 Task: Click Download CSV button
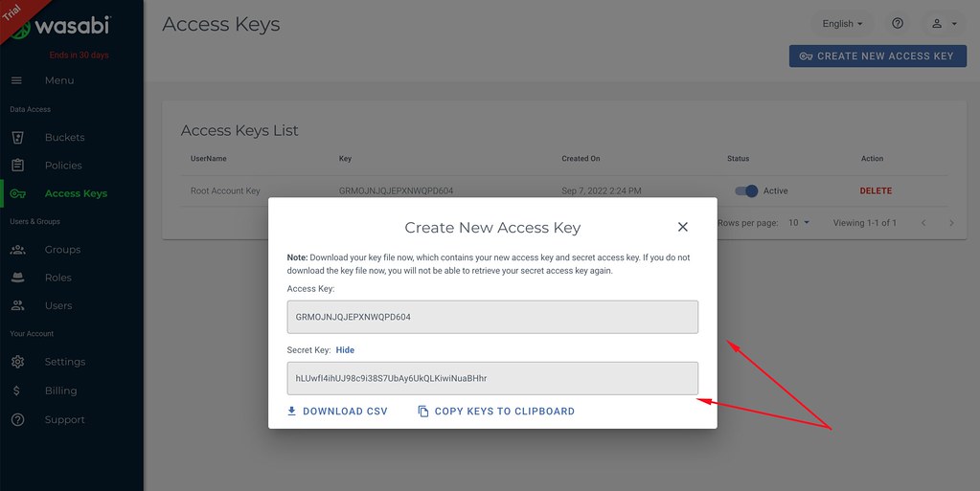tap(337, 411)
